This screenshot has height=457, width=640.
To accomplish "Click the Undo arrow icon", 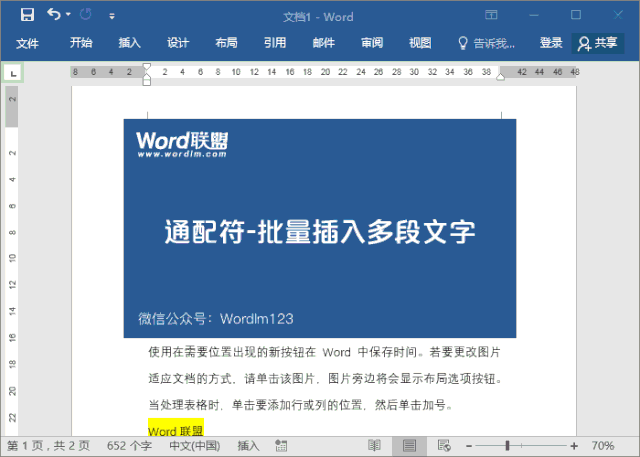I will point(53,14).
